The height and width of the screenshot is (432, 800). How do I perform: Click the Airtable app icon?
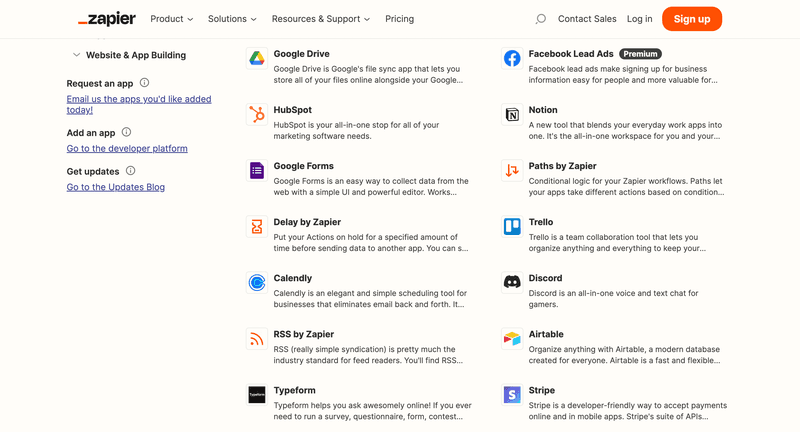tap(512, 338)
